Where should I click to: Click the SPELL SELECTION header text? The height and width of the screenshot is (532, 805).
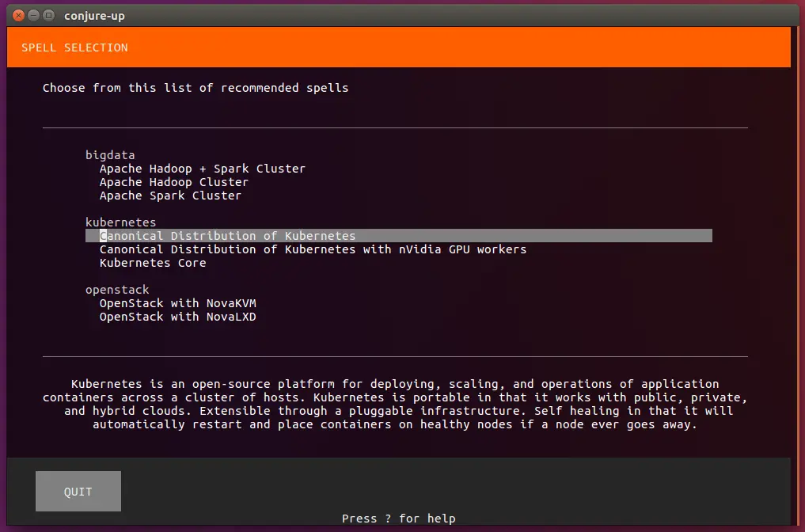click(x=74, y=47)
